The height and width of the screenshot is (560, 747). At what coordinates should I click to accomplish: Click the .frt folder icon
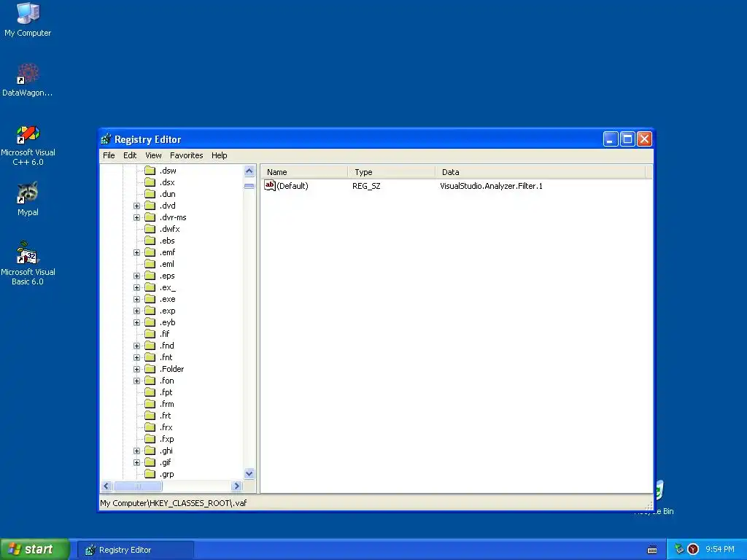[150, 416]
